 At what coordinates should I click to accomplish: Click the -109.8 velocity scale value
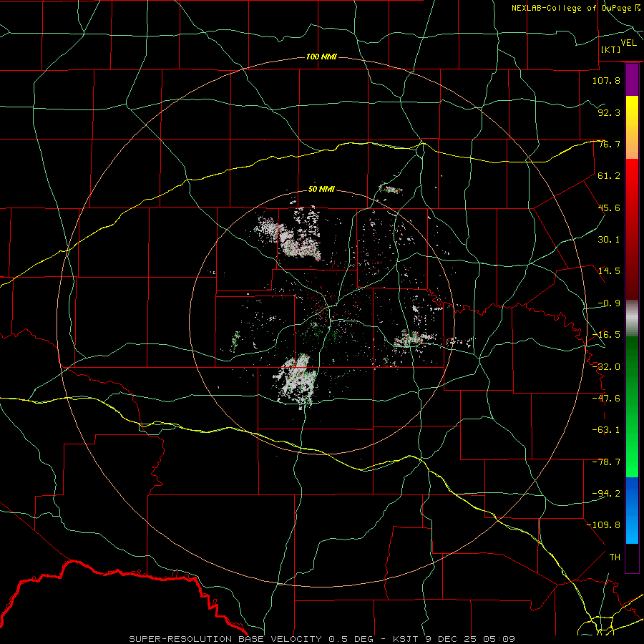(603, 525)
